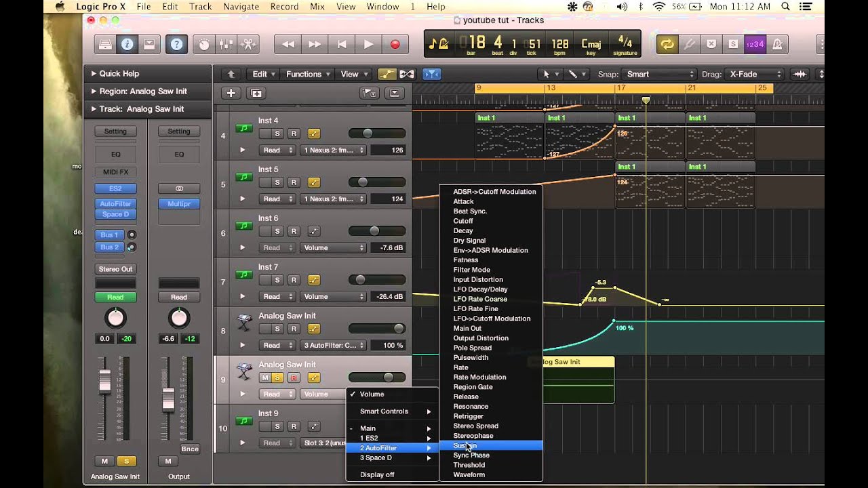868x488 pixels.
Task: Open the Snap Smart dropdown
Action: coord(660,75)
